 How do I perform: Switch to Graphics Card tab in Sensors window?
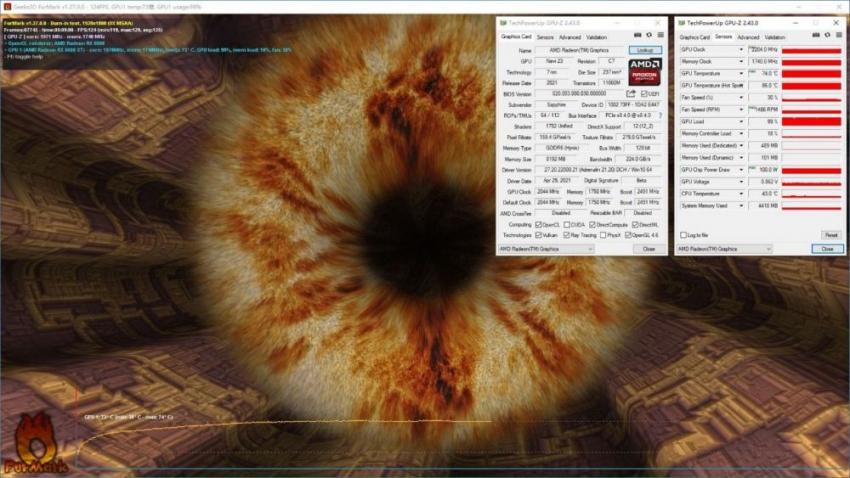(694, 37)
